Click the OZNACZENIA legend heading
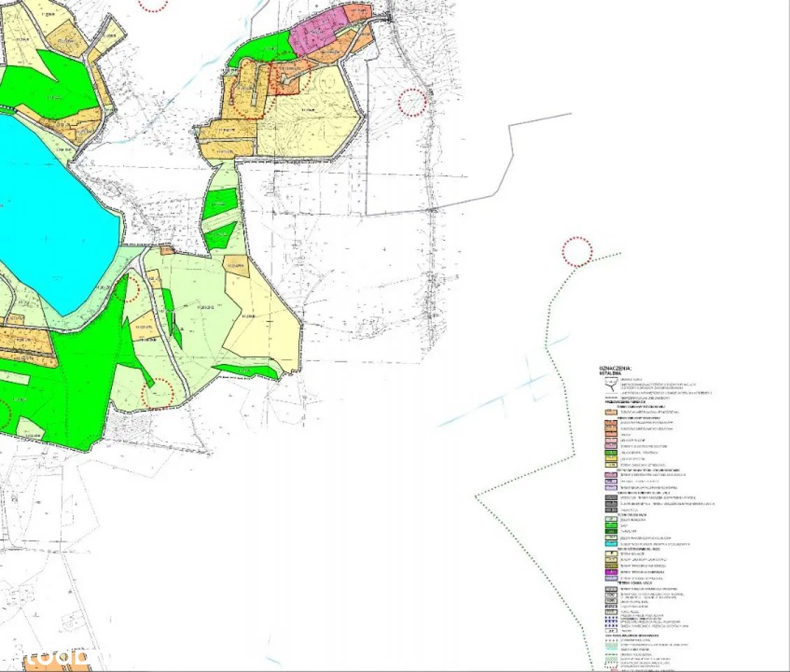 pyautogui.click(x=616, y=367)
